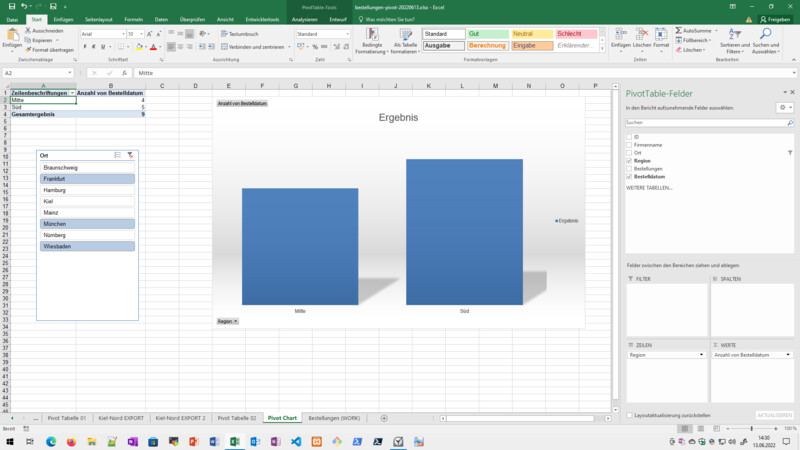Click the fill color bucket swatch
800x450 pixels.
click(x=139, y=47)
